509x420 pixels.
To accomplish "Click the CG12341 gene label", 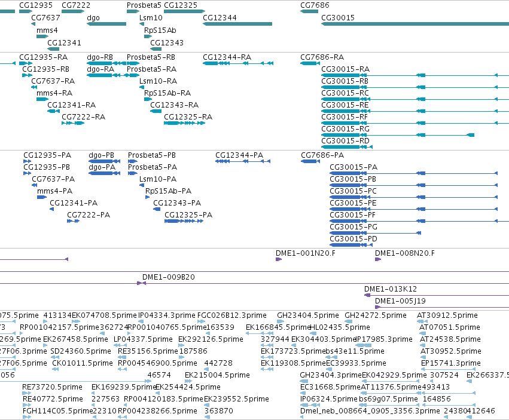I will (x=64, y=43).
